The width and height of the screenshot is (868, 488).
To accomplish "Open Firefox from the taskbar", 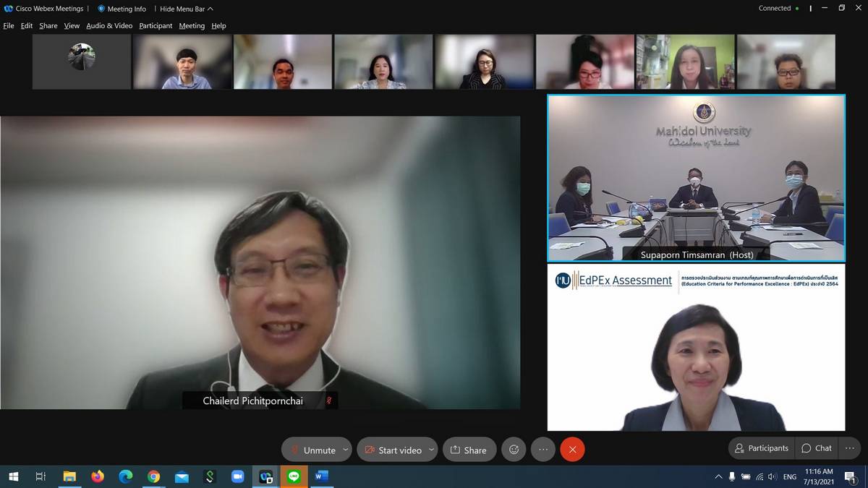I will (98, 476).
